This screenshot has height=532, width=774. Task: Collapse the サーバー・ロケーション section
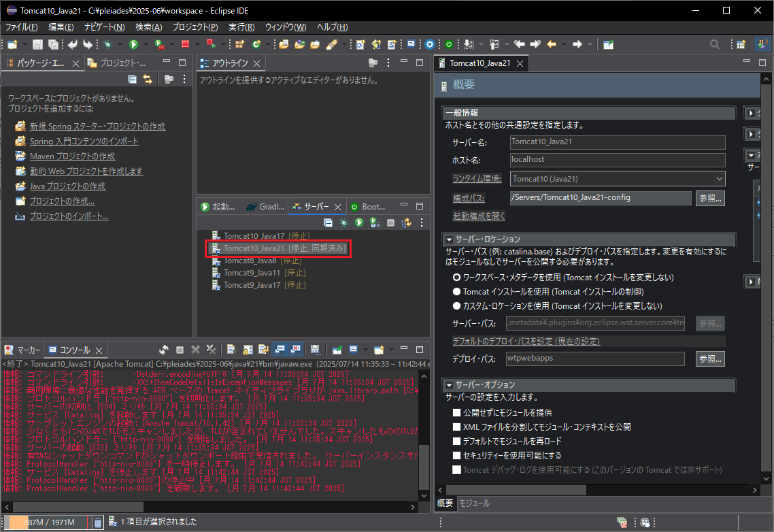pyautogui.click(x=450, y=239)
